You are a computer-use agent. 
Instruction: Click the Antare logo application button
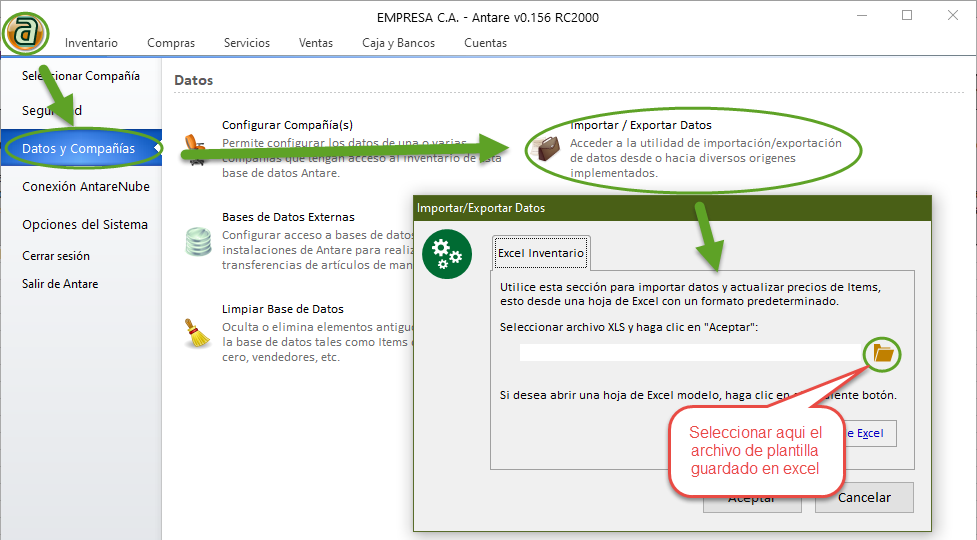click(x=25, y=32)
